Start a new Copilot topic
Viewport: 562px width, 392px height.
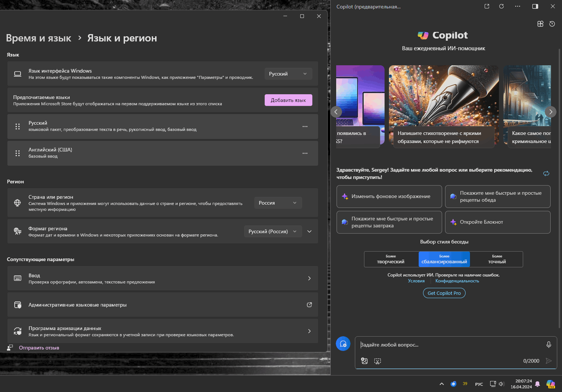343,344
